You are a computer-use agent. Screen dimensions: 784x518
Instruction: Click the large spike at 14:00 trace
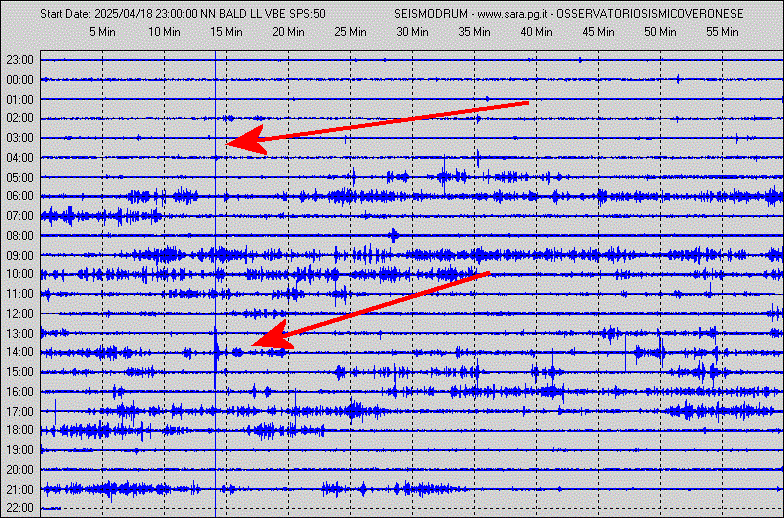point(216,356)
